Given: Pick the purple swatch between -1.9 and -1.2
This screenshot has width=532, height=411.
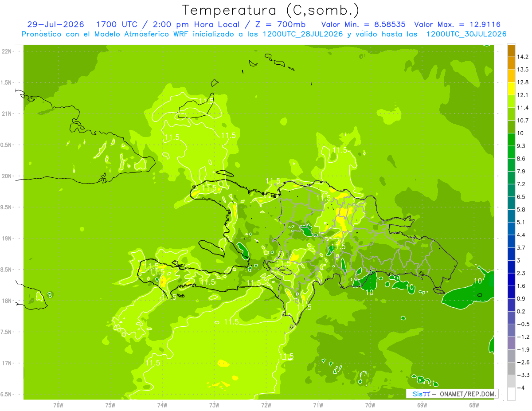Looking at the screenshot, I should point(511,343).
